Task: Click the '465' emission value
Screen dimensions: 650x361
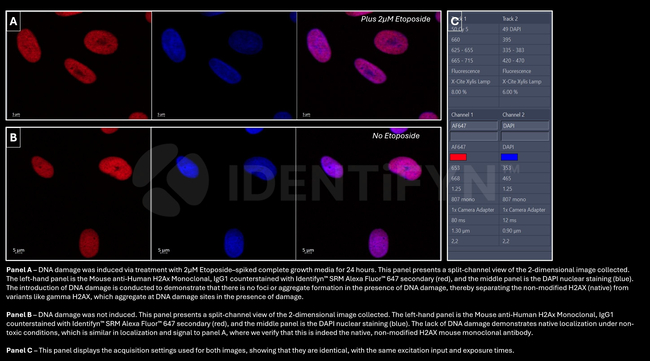Action: click(x=507, y=178)
